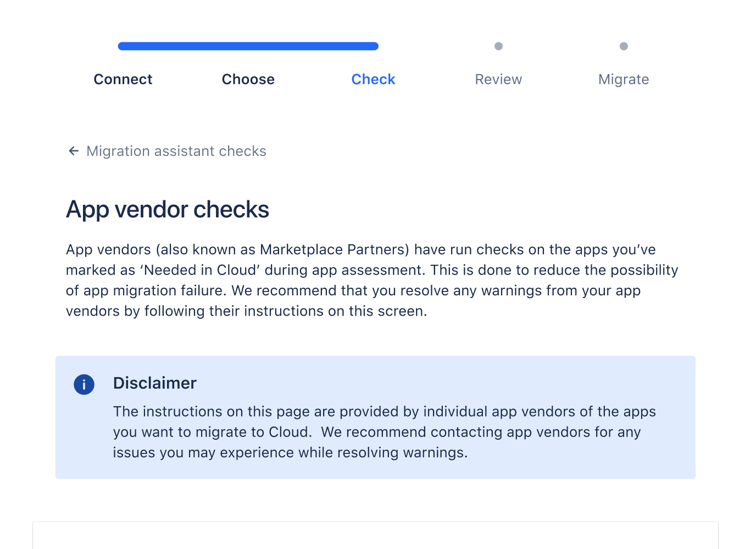Image resolution: width=756 pixels, height=549 pixels.
Task: Click the info icon in the Disclaimer banner
Action: point(84,384)
